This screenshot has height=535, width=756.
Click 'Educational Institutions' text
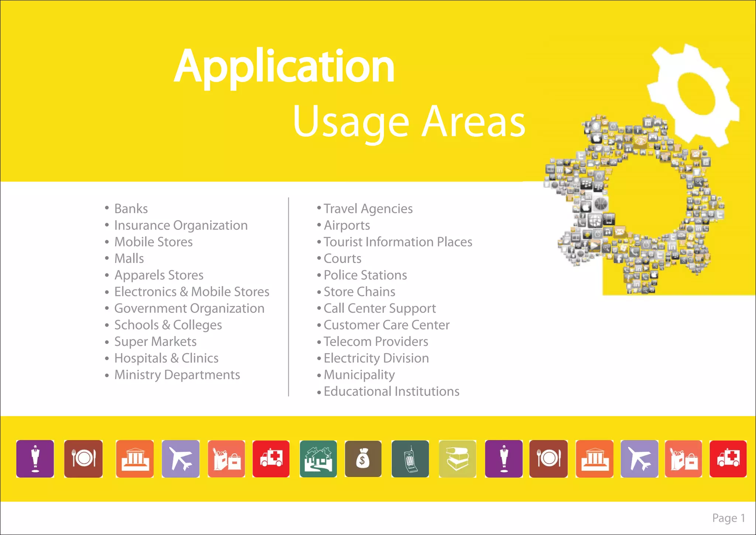point(391,392)
